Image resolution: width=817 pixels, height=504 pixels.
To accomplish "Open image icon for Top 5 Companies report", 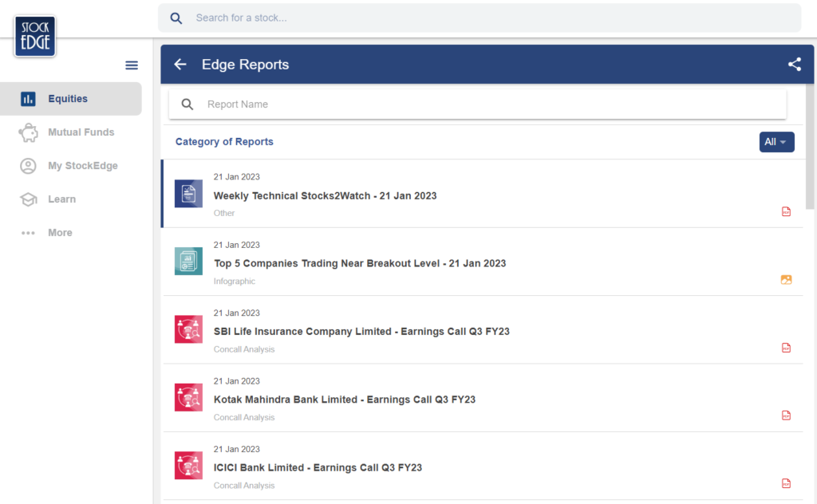I will tap(786, 280).
